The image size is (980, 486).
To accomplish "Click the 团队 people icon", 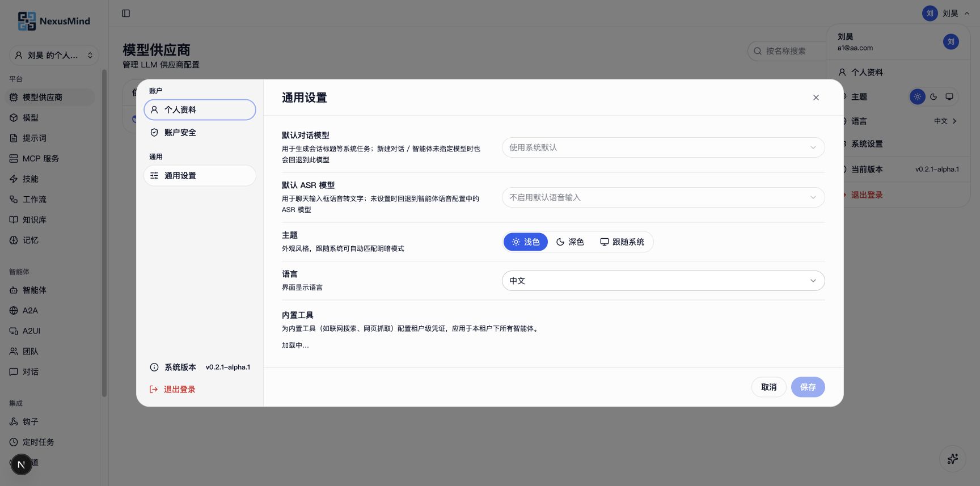I will [14, 351].
